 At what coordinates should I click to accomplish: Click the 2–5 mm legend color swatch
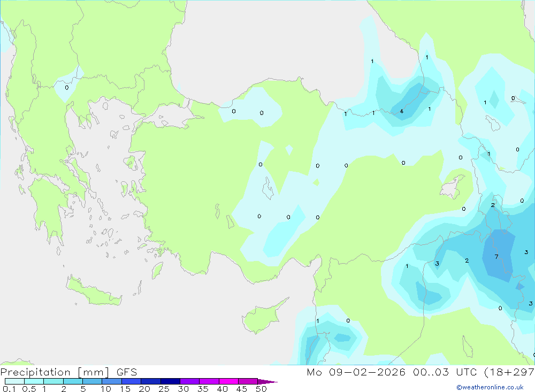point(73,381)
